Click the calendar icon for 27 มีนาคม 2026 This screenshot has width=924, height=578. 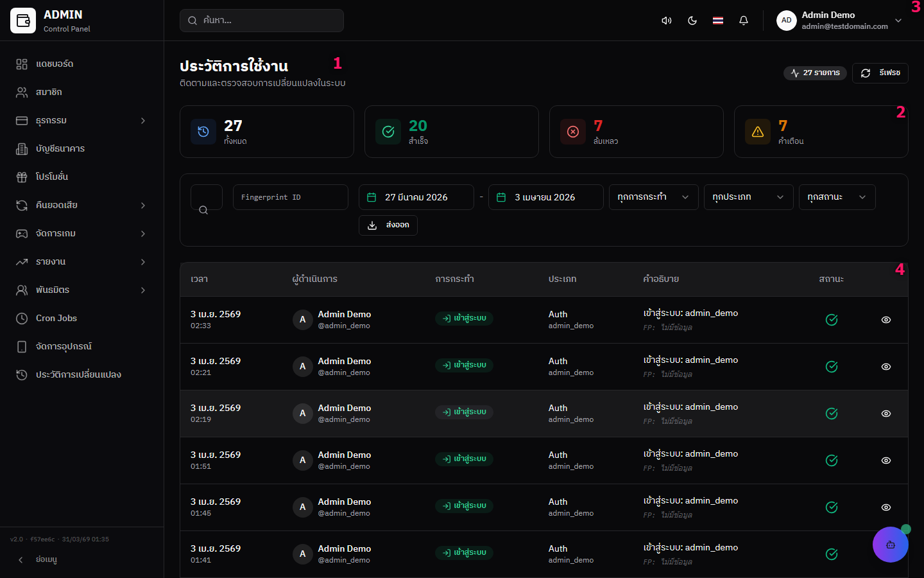coord(372,197)
